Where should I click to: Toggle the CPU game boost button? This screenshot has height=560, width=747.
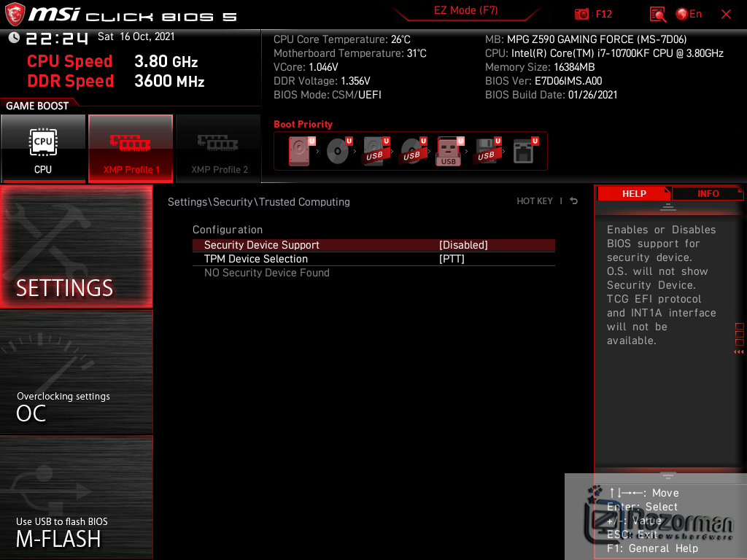point(43,149)
